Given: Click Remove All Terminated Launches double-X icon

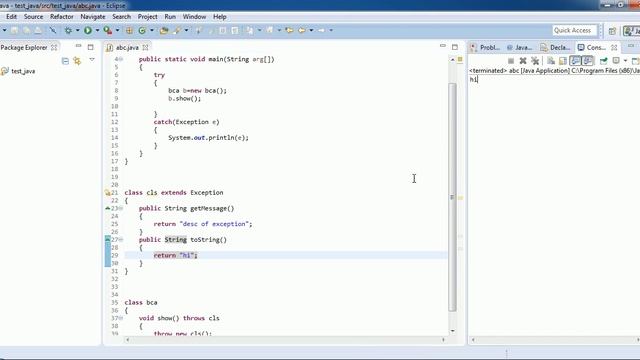Looking at the screenshot, I should [535, 61].
